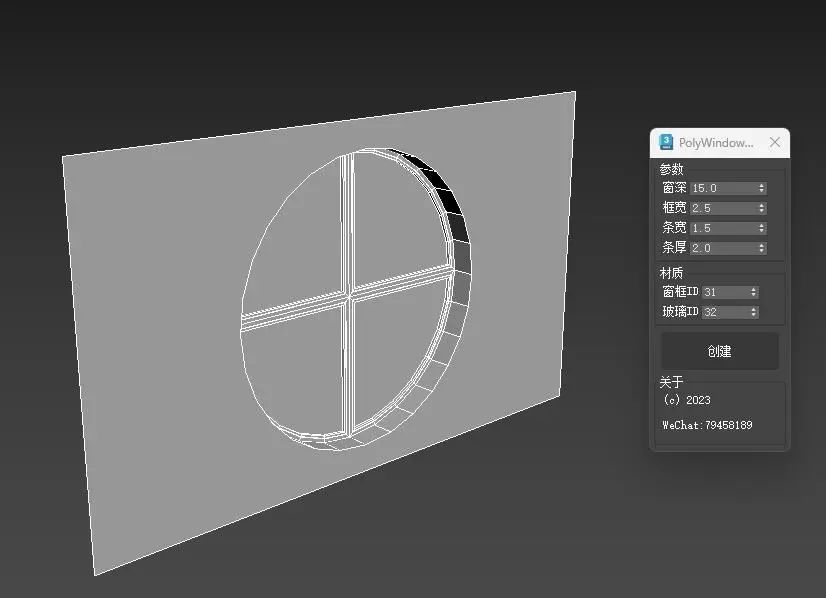Click the 窗深 spinner down arrow
The height and width of the screenshot is (598, 826).
pos(761,191)
